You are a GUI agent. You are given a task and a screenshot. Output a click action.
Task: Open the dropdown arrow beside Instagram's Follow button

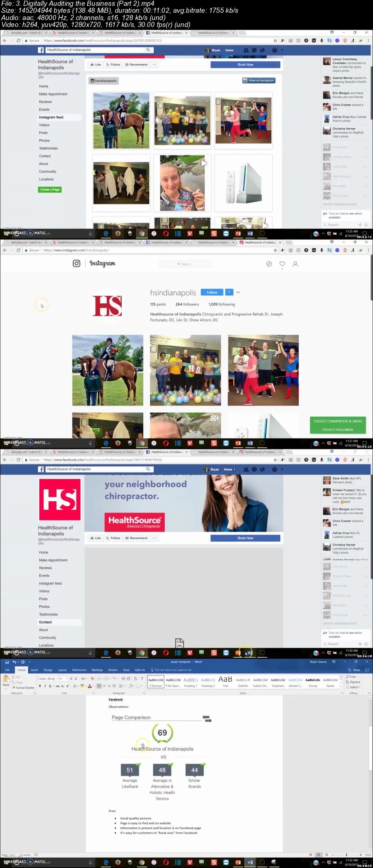coord(229,292)
